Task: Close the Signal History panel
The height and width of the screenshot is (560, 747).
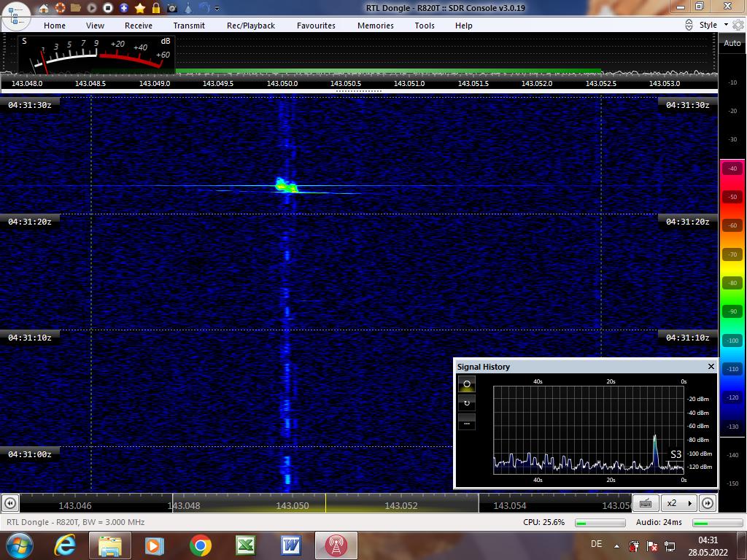Action: coord(711,366)
